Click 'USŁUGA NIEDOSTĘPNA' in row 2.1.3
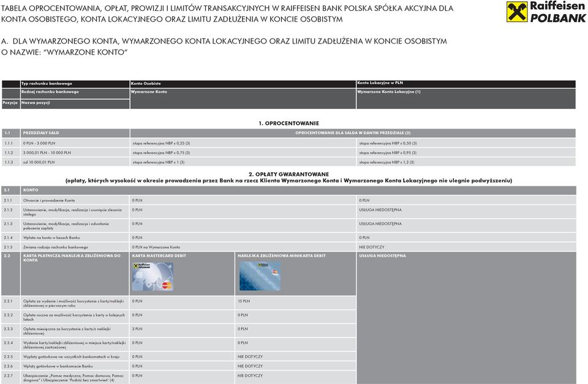588x384 pixels. click(x=380, y=224)
